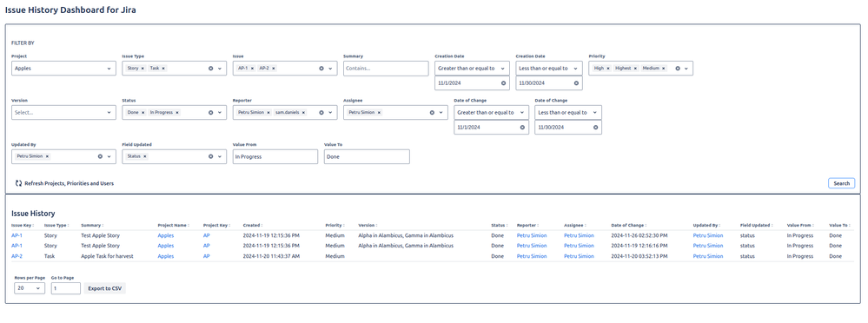Remove the AP-2 chip from Issue filter
The width and height of the screenshot is (868, 323).
click(x=274, y=68)
